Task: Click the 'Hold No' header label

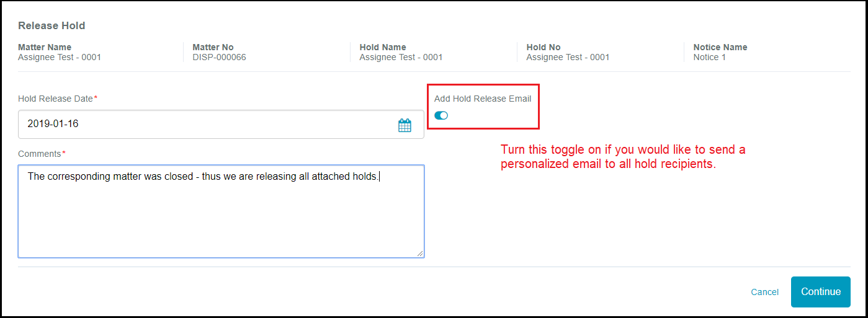Action: click(544, 47)
